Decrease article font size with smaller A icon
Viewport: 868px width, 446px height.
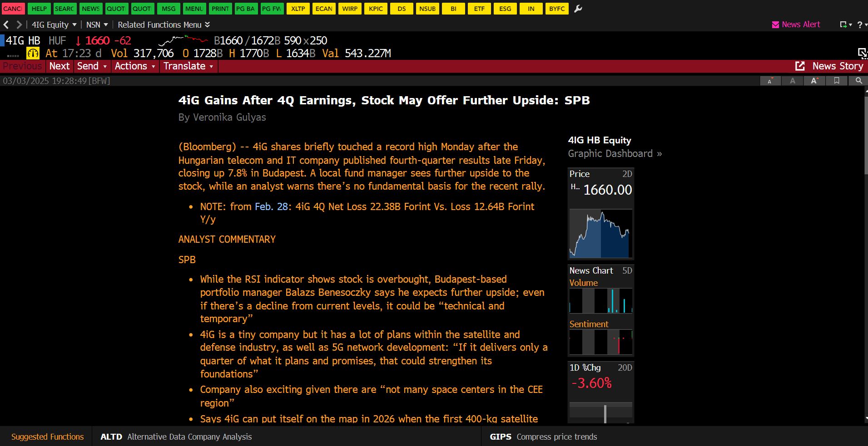(770, 81)
